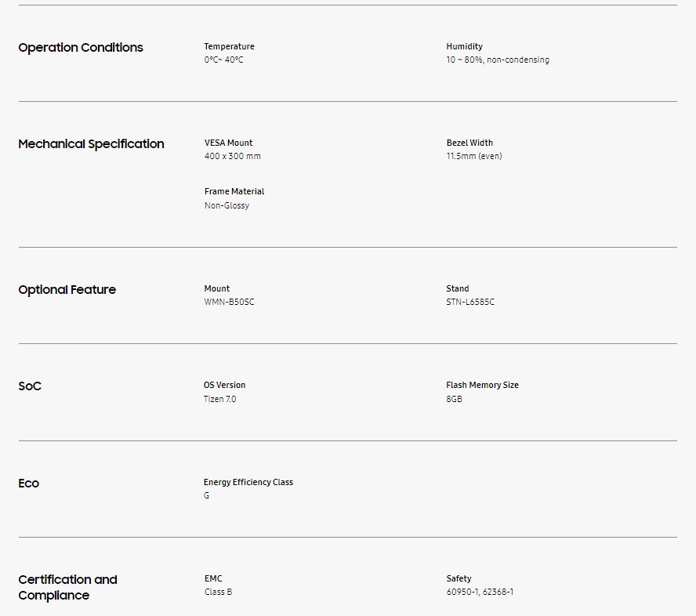
Task: Click the Flash Memory Size label
Action: 482,385
